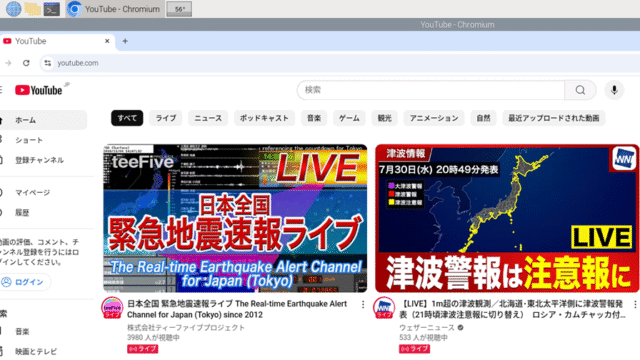Open the tsunami warning live thumbnail

tap(507, 218)
